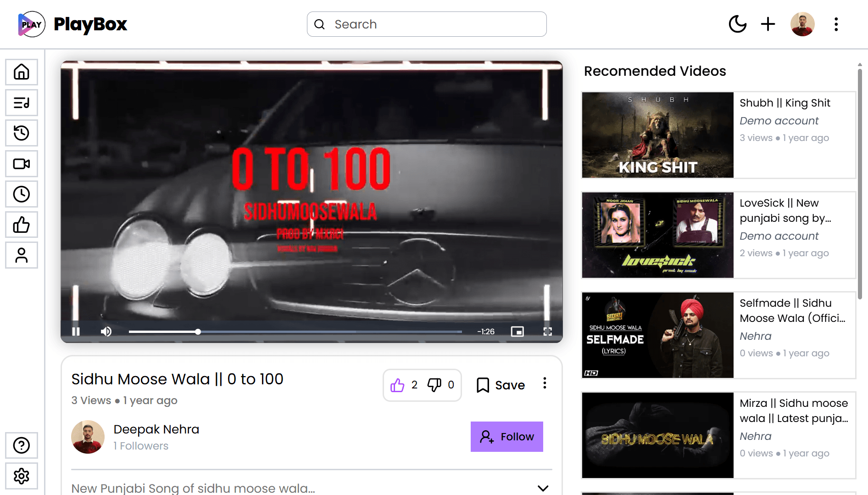Toggle fullscreen video mode

pyautogui.click(x=548, y=332)
